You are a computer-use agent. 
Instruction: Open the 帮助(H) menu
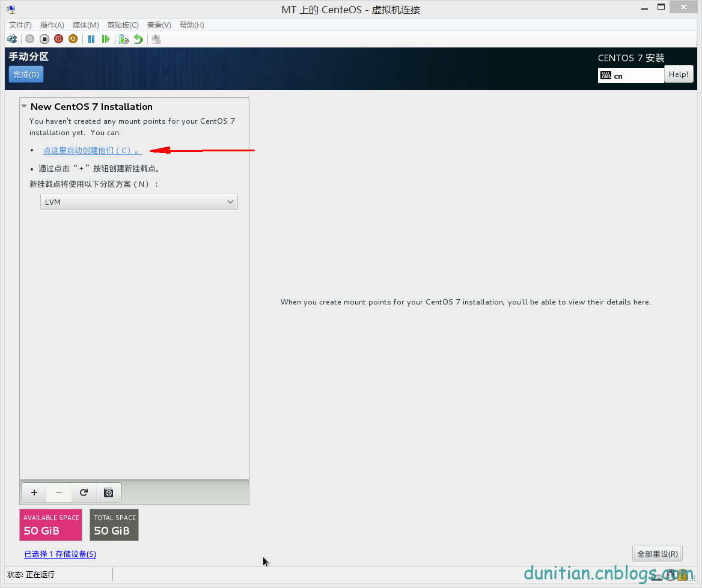pos(192,25)
